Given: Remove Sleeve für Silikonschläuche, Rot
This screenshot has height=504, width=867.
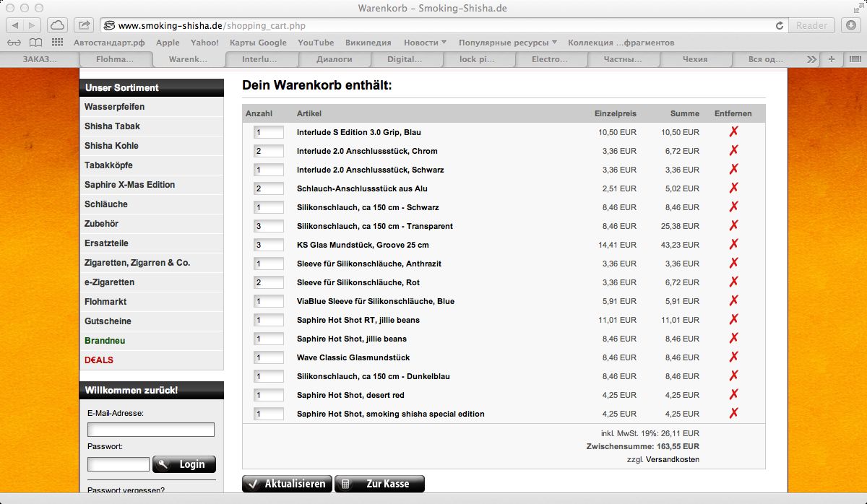Looking at the screenshot, I should point(733,282).
